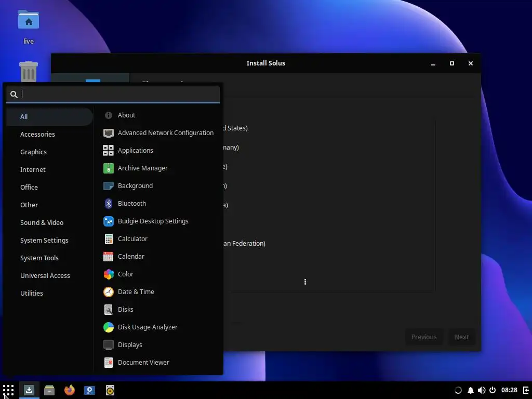Click the volume icon in the tray
This screenshot has width=532, height=399.
point(482,391)
